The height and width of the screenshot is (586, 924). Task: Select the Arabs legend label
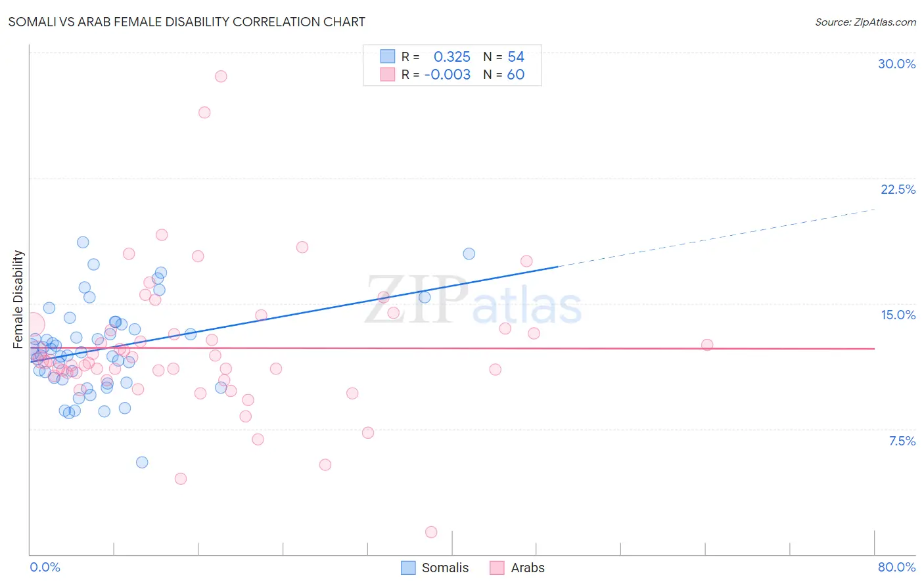(x=528, y=568)
